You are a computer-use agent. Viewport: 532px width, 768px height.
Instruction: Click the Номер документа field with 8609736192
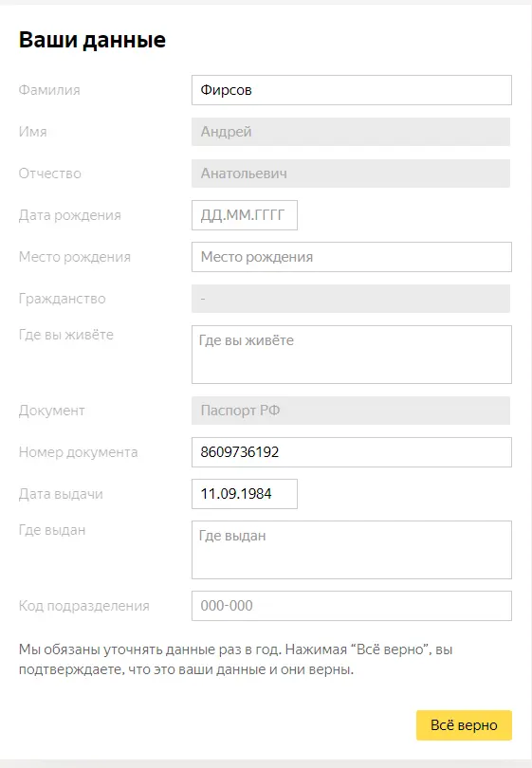click(351, 452)
